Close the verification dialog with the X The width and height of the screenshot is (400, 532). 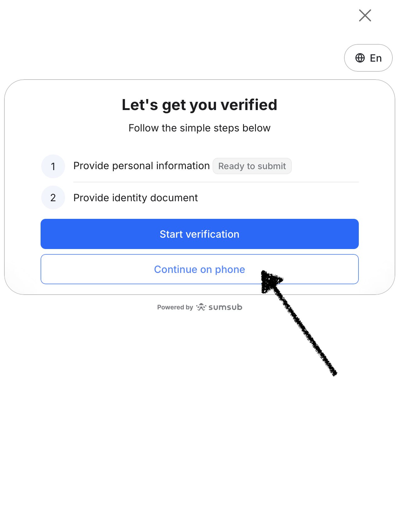tap(365, 15)
